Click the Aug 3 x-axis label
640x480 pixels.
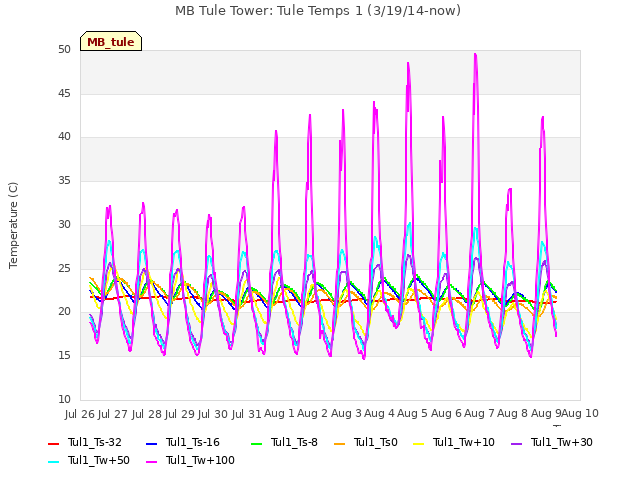pyautogui.click(x=346, y=413)
